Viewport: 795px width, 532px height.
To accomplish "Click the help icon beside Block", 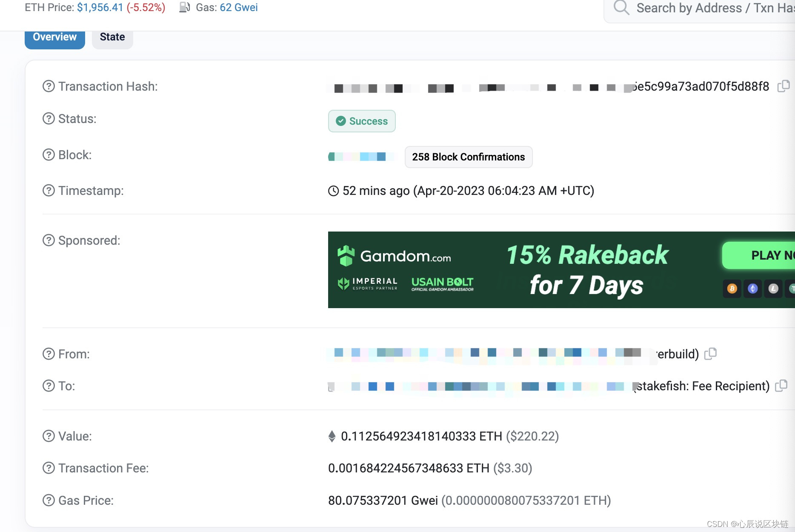I will click(x=49, y=155).
